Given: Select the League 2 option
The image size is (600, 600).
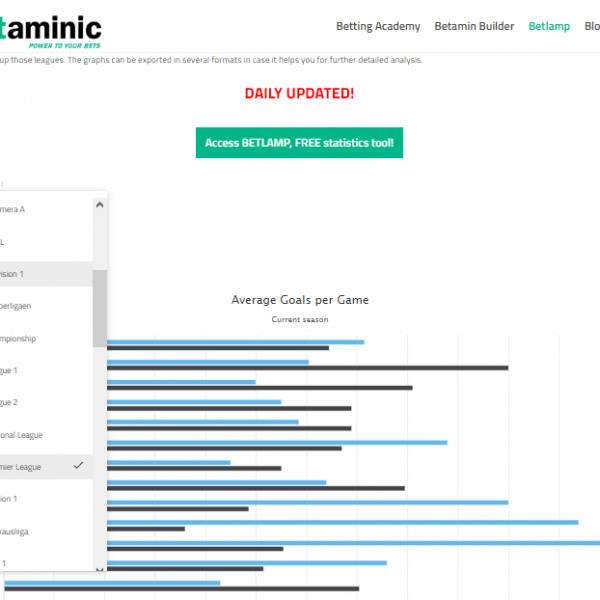Looking at the screenshot, I should pyautogui.click(x=46, y=403).
